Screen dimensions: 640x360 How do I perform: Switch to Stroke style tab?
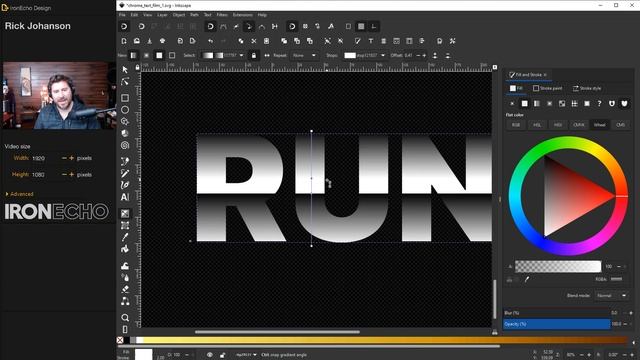click(x=587, y=88)
